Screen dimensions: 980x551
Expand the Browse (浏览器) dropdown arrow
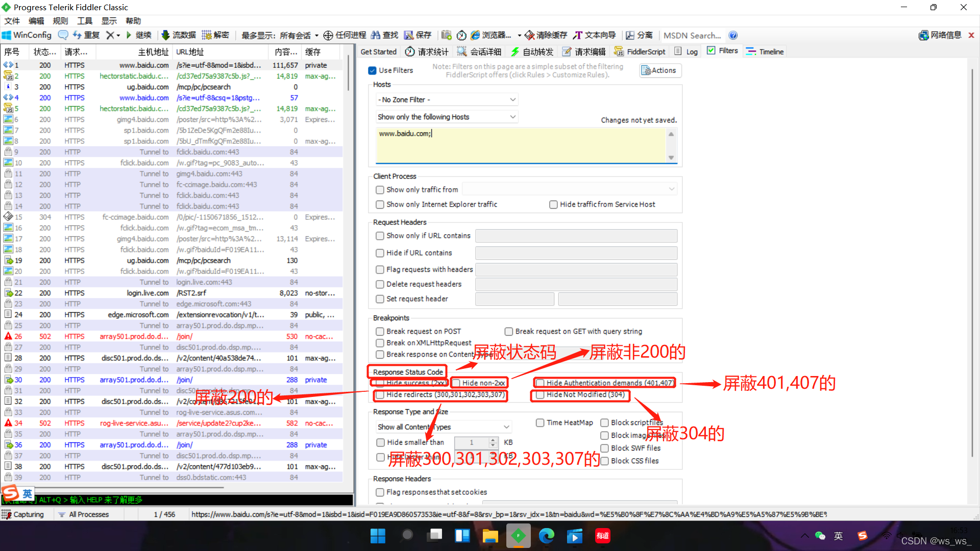(x=519, y=35)
